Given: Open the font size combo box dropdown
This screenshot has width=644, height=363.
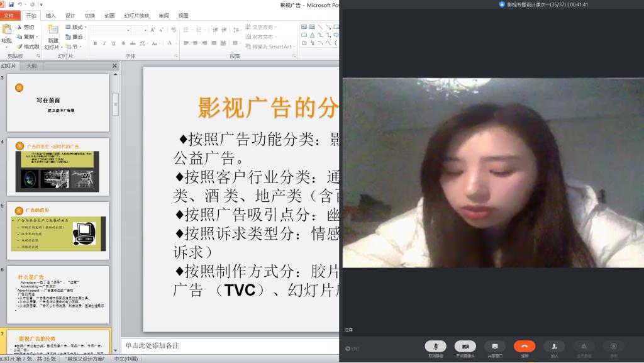Looking at the screenshot, I should pyautogui.click(x=145, y=30).
